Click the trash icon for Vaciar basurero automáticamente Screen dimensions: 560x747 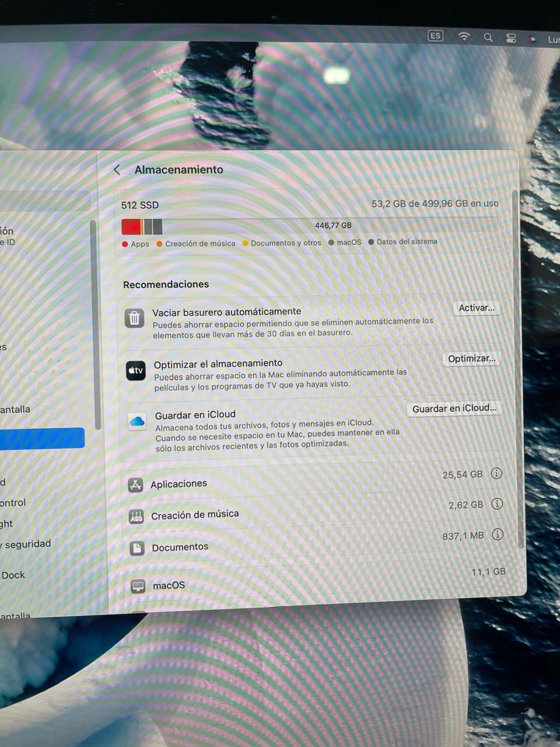[135, 318]
